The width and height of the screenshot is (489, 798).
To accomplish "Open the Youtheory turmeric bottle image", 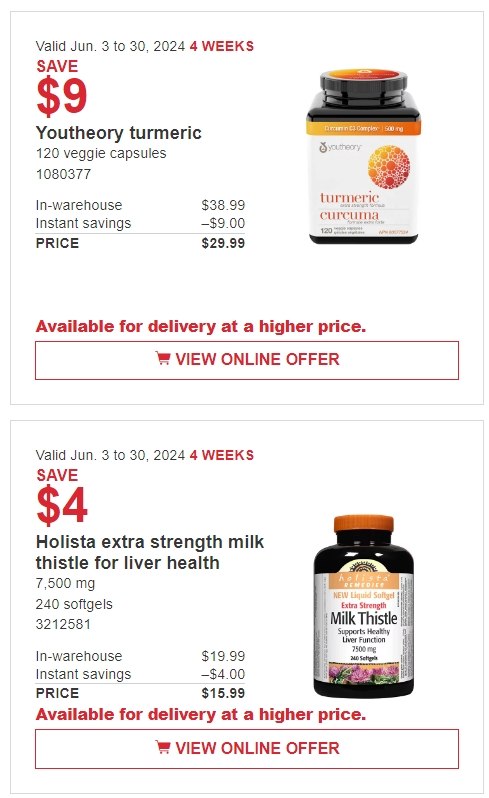I will [363, 156].
